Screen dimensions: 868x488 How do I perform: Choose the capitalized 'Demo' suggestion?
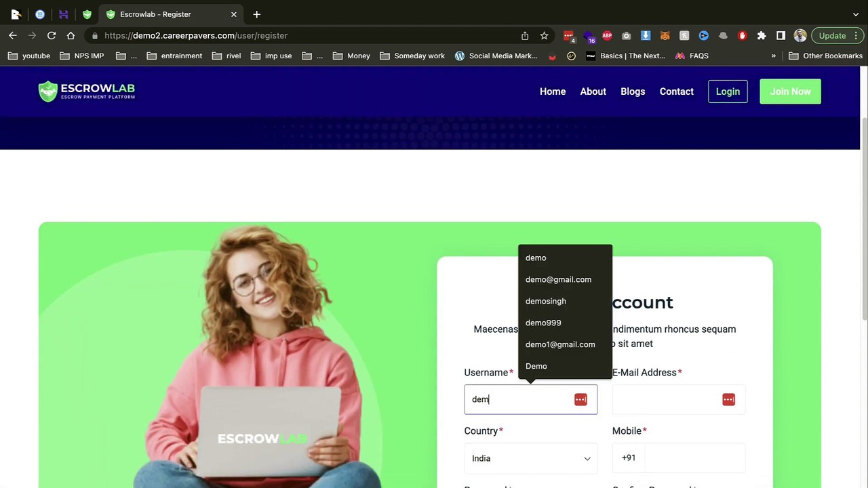pyautogui.click(x=565, y=366)
